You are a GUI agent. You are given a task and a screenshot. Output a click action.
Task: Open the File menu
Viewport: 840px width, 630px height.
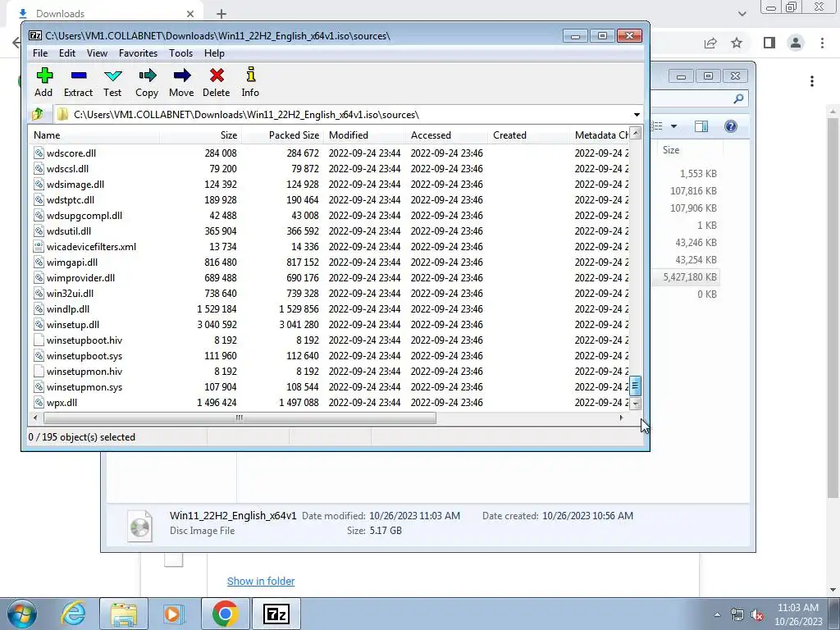[x=40, y=53]
